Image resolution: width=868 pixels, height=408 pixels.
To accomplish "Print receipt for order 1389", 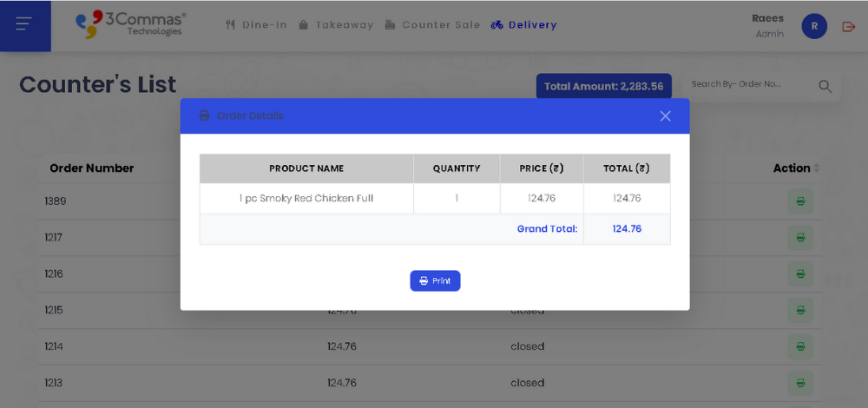I will tap(800, 201).
